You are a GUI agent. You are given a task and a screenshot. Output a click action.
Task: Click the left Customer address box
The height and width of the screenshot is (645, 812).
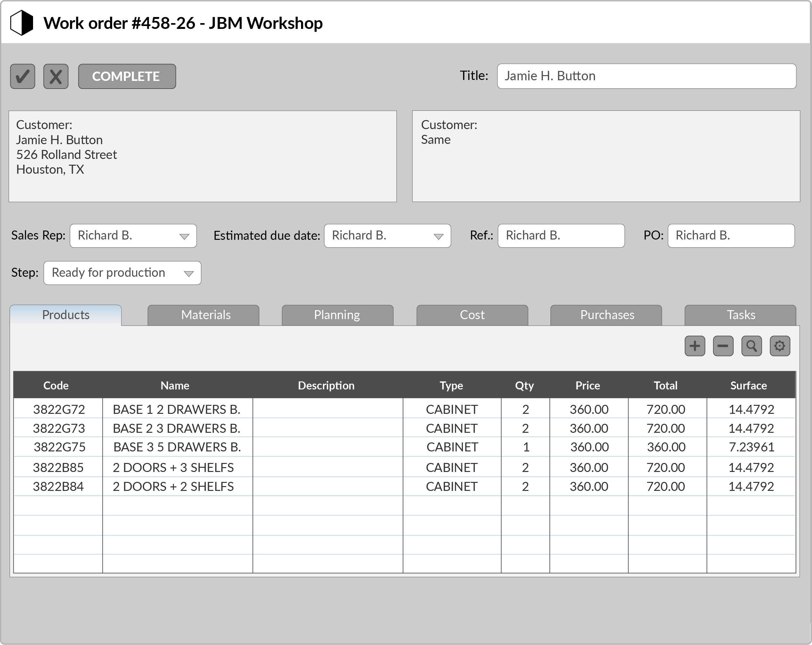coord(203,156)
